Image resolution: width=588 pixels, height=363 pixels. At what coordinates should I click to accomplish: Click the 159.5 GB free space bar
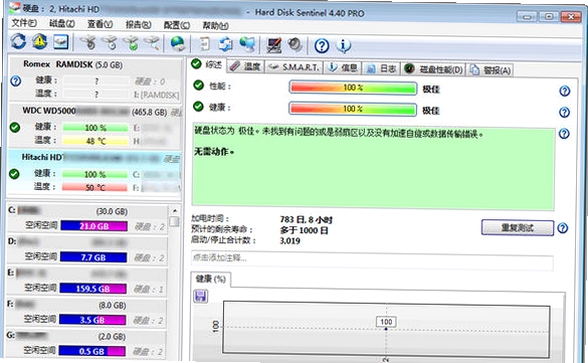pos(93,289)
